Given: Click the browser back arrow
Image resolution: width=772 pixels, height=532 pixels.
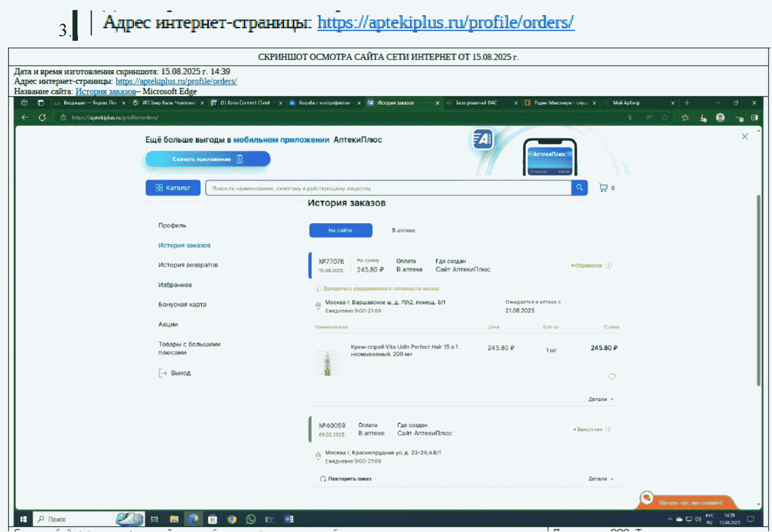Looking at the screenshot, I should (25, 118).
